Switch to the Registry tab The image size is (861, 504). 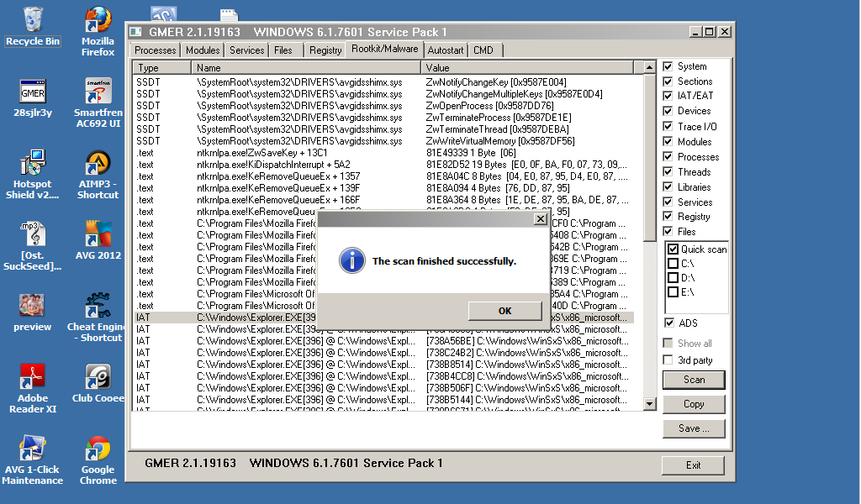[325, 50]
